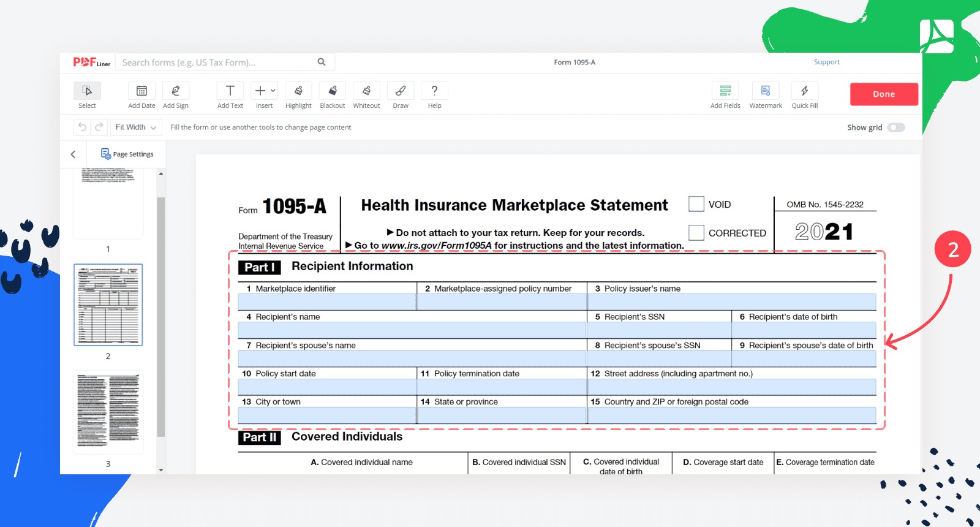Viewport: 980px width, 527px height.
Task: Open the Insert dropdown menu
Action: (265, 91)
